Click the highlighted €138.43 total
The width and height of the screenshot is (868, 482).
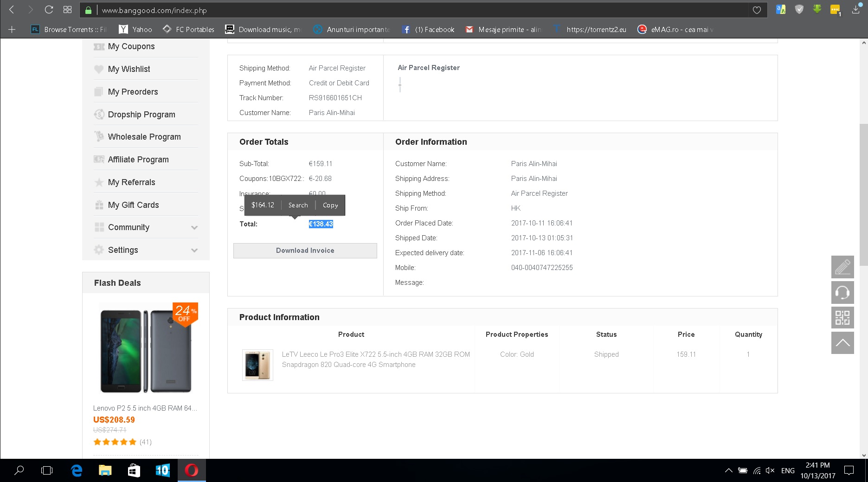321,224
